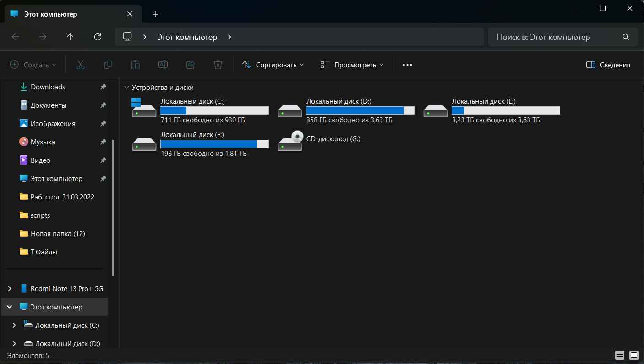The height and width of the screenshot is (364, 644).
Task: Click the Share icon in toolbar
Action: 191,65
